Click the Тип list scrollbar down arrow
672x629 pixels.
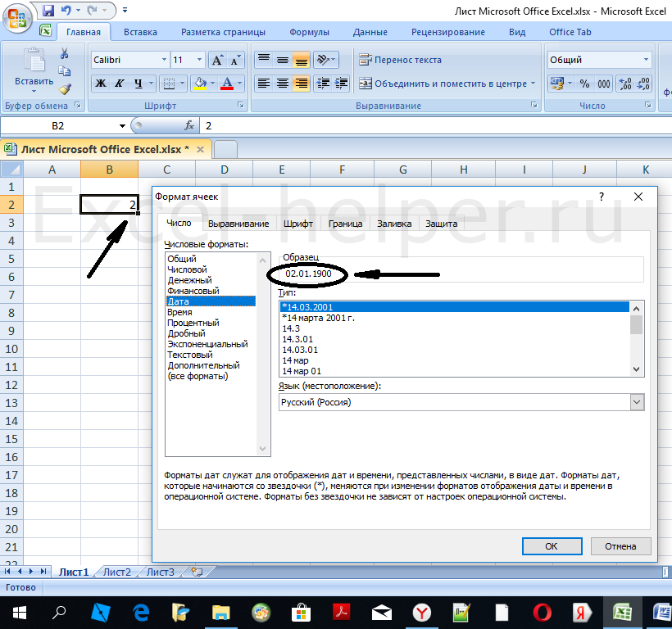(637, 369)
